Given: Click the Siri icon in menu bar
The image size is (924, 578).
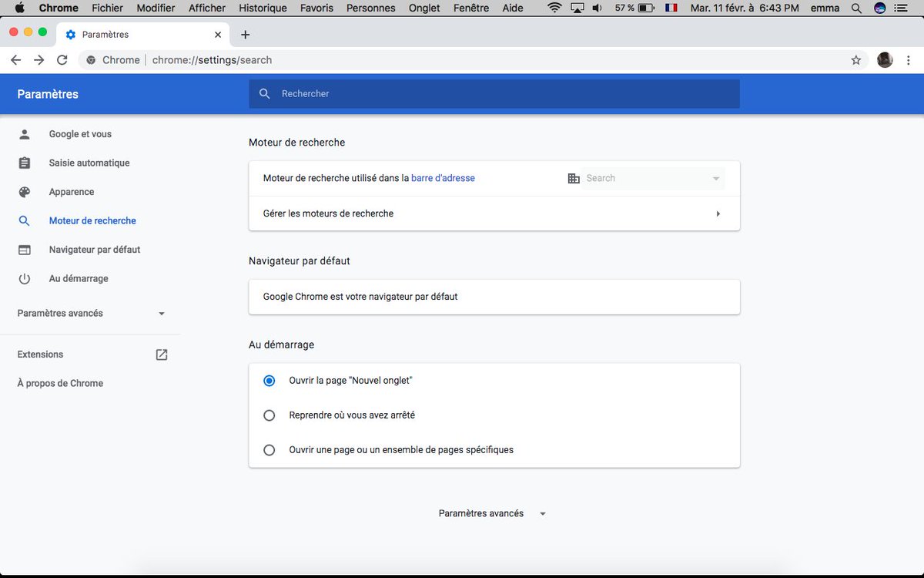Looking at the screenshot, I should (x=880, y=8).
